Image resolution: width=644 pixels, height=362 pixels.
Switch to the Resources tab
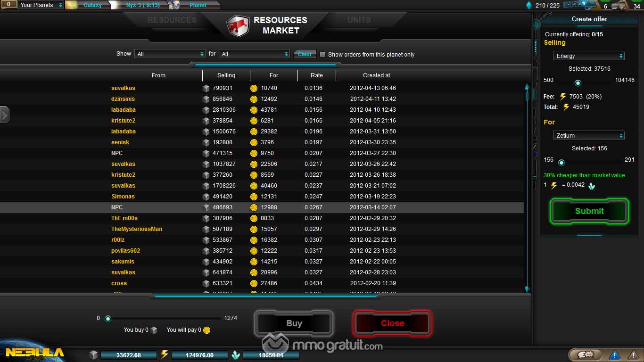click(x=172, y=20)
